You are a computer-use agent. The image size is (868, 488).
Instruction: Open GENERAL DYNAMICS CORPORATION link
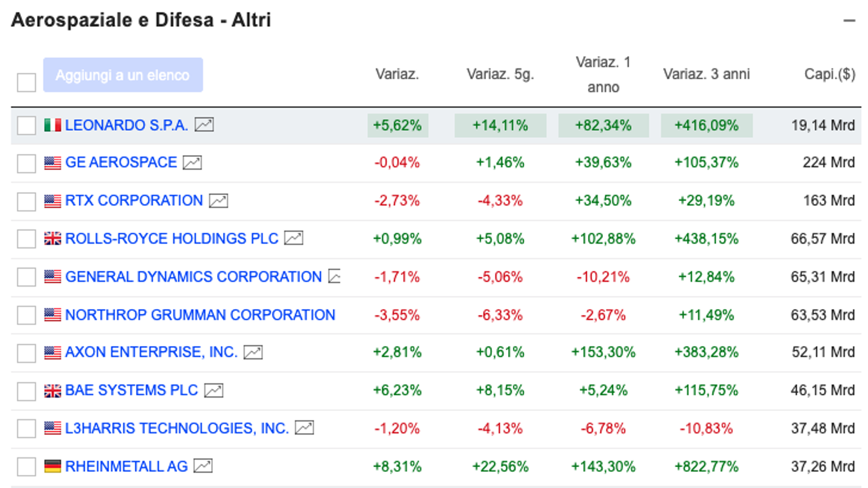(x=193, y=277)
